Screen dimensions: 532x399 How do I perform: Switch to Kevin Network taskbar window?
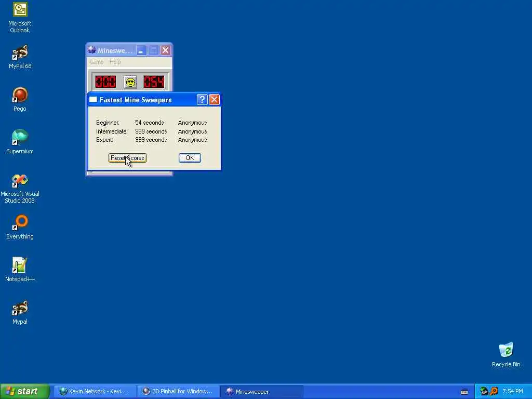point(96,392)
